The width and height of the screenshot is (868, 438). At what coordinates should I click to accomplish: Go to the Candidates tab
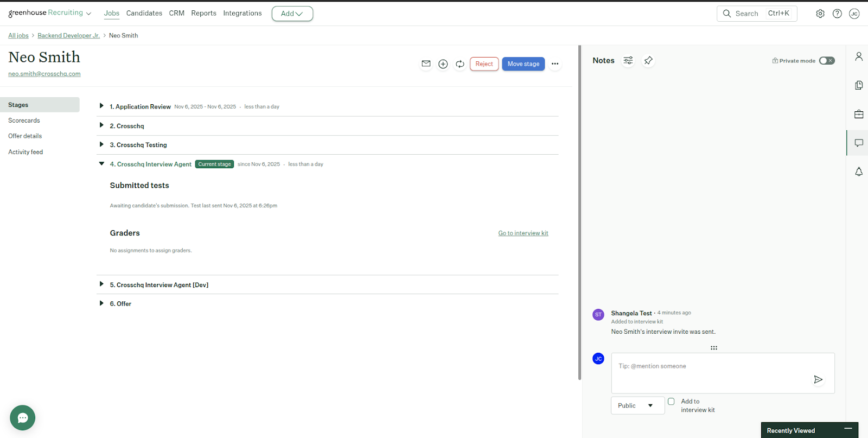[144, 13]
